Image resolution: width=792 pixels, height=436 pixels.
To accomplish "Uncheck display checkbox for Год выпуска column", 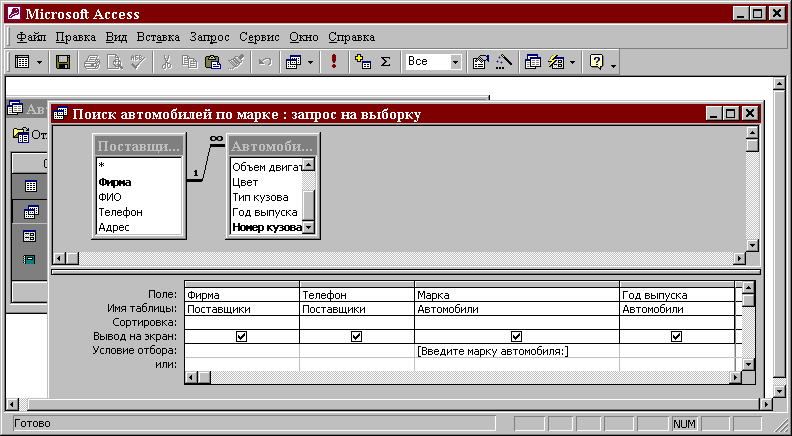I will pyautogui.click(x=676, y=336).
